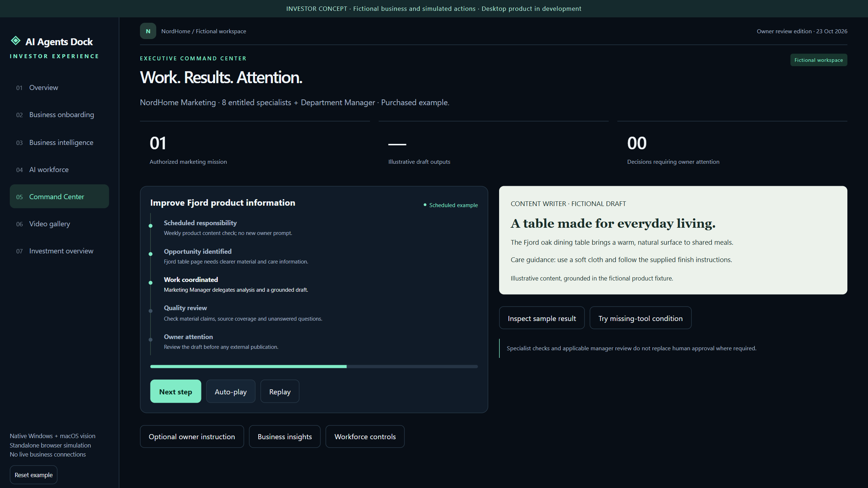
Task: Open Investment overview page
Action: point(59,251)
